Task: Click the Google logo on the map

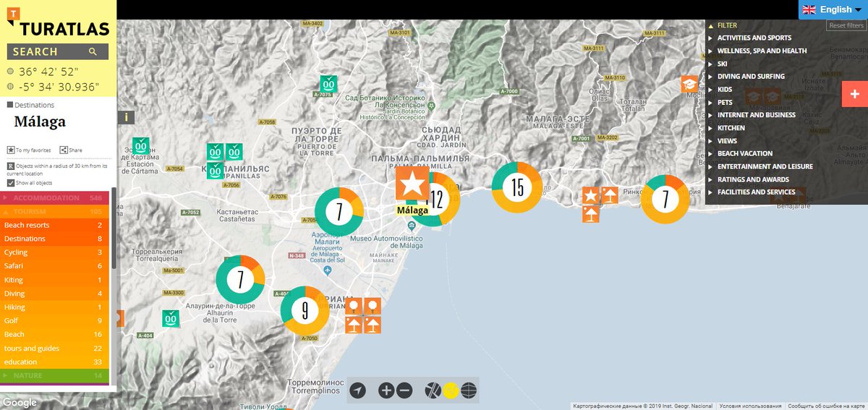Action: click(x=20, y=403)
